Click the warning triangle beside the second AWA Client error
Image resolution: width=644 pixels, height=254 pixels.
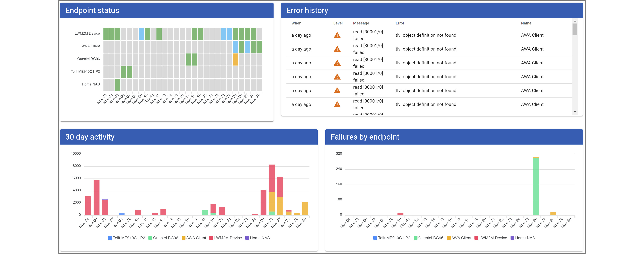(337, 49)
